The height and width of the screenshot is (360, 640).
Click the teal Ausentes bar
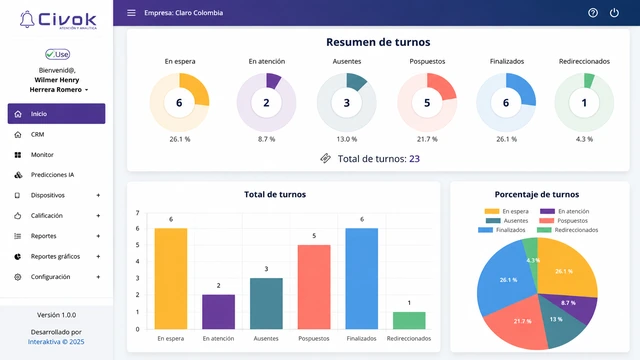pyautogui.click(x=266, y=304)
